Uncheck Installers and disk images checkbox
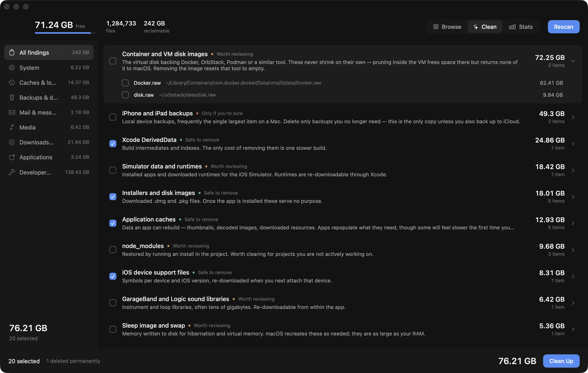Screen dimensions: 588x373 (113, 196)
